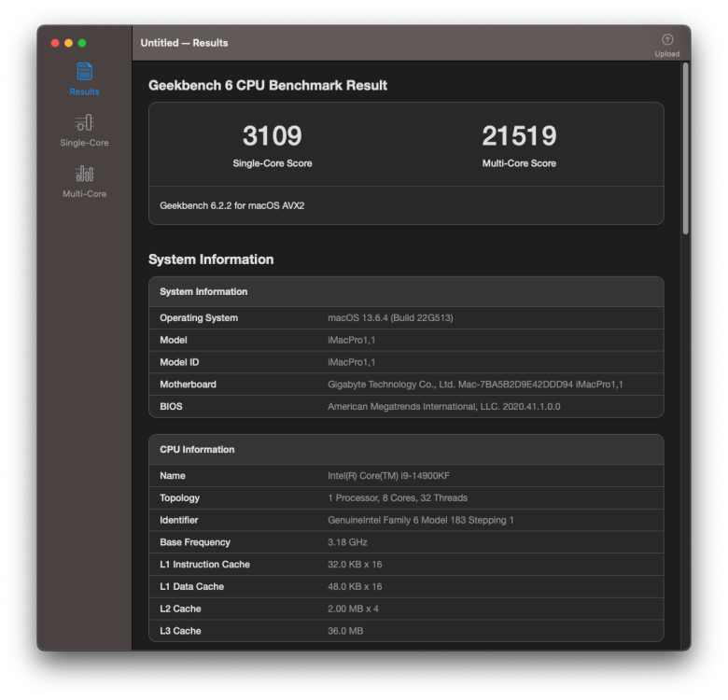Click the 'L3 Cache' row label
The image size is (728, 700).
pyautogui.click(x=180, y=631)
